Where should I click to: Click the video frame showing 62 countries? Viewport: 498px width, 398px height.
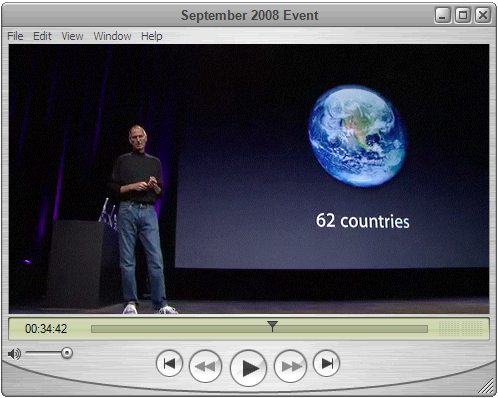pos(249,179)
